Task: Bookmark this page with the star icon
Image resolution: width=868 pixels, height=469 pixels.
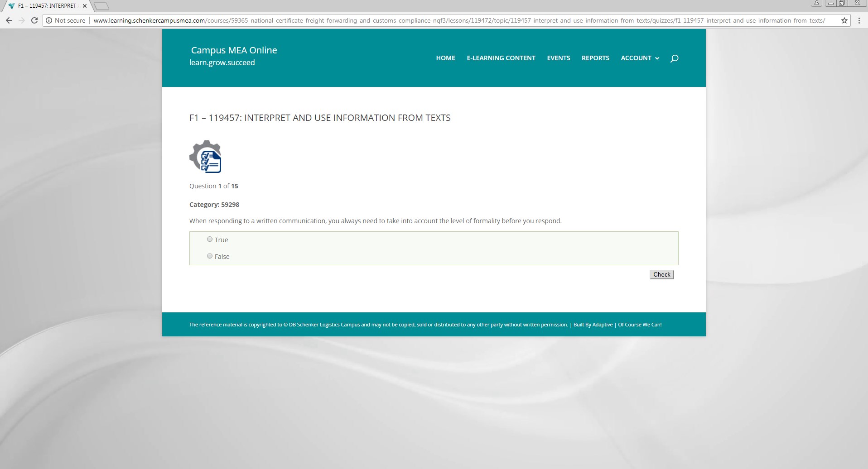Action: coord(844,20)
